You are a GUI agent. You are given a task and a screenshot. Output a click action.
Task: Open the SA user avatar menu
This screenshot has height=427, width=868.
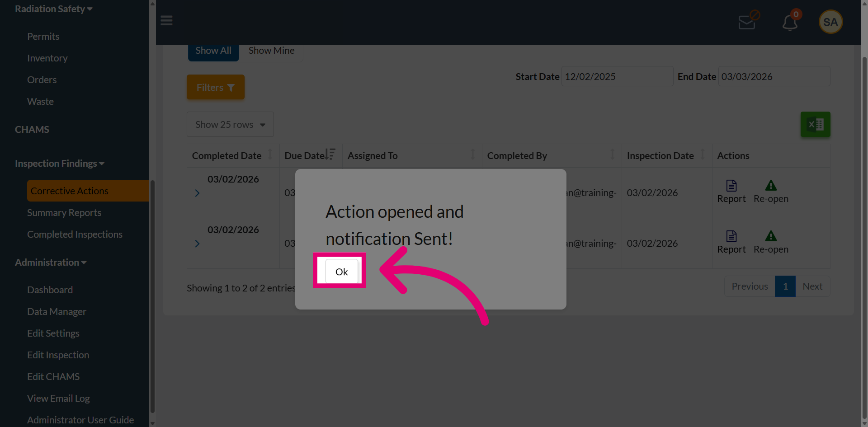tap(830, 22)
